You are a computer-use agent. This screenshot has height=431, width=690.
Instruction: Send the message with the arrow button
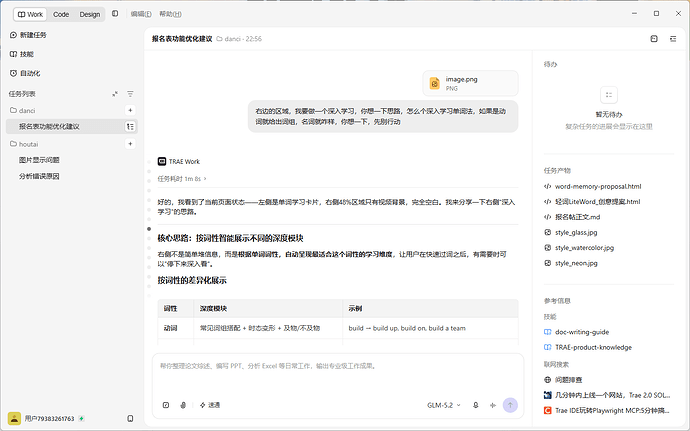point(510,405)
